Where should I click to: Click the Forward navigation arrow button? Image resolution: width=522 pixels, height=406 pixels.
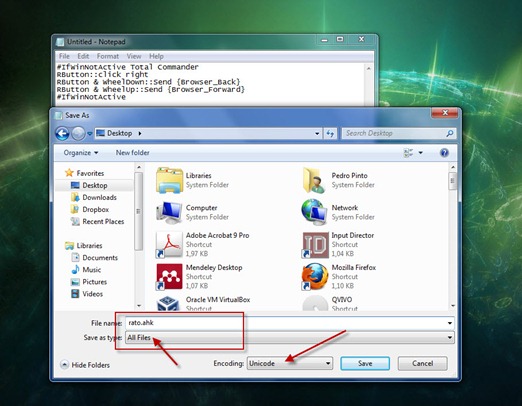pos(79,134)
